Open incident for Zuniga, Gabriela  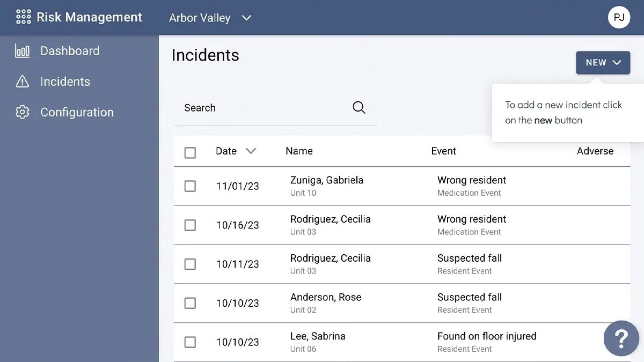[x=327, y=180]
